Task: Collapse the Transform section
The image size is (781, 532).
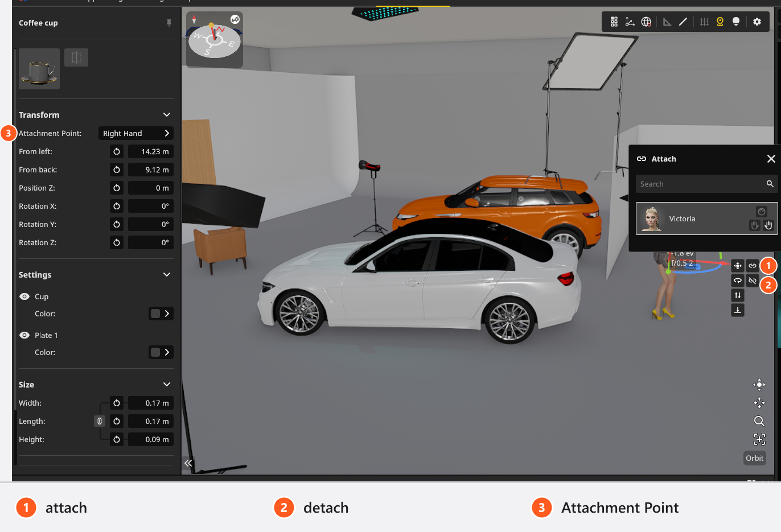Action: (x=167, y=115)
